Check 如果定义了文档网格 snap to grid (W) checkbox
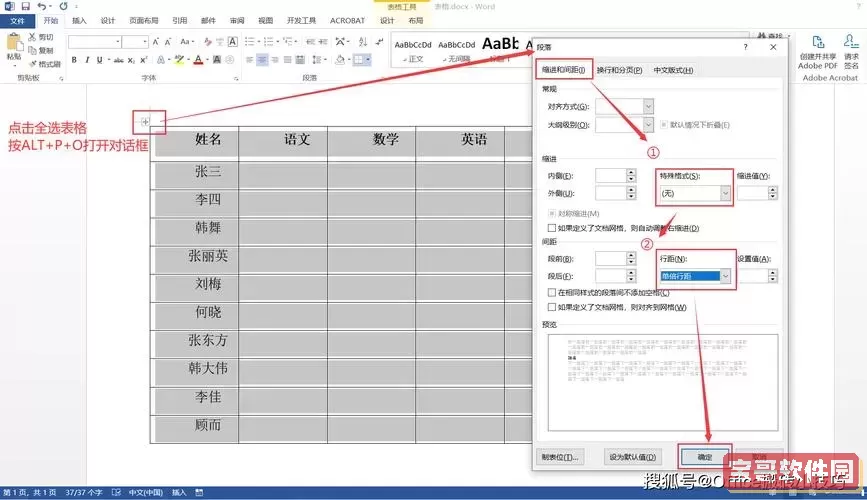 click(x=551, y=307)
